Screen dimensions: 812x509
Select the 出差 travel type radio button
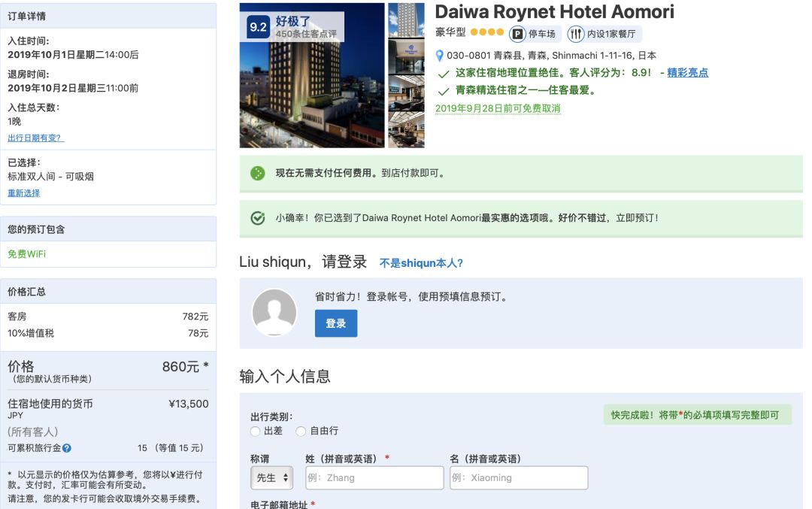(256, 431)
